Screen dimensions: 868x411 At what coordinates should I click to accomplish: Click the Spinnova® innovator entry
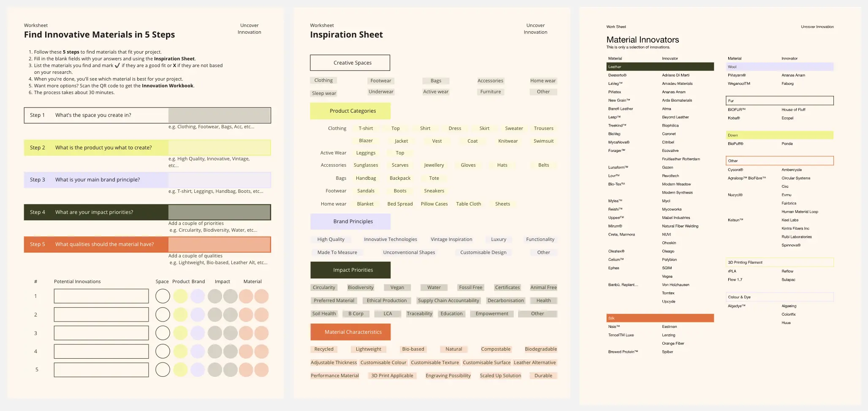pyautogui.click(x=791, y=245)
